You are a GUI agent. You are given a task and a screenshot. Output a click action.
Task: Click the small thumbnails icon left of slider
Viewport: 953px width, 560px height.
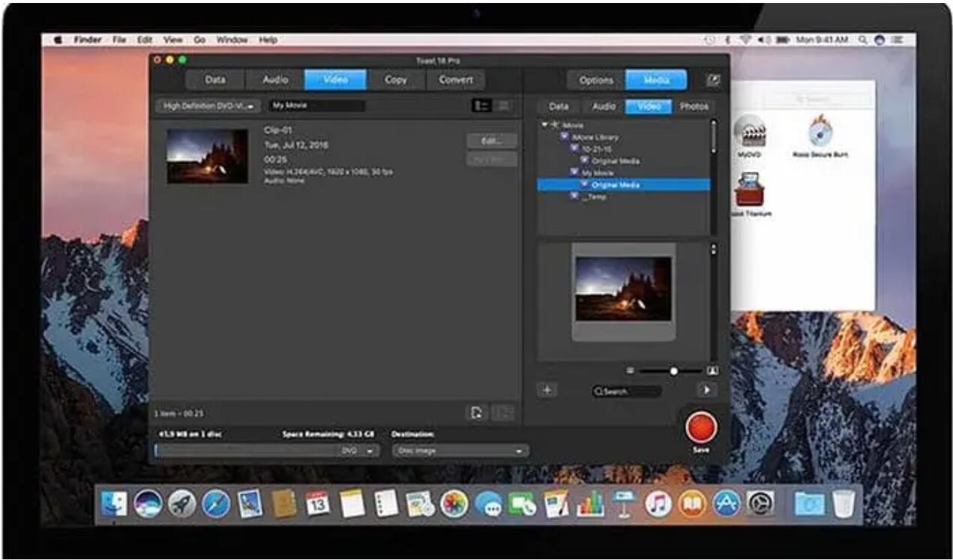[x=631, y=370]
